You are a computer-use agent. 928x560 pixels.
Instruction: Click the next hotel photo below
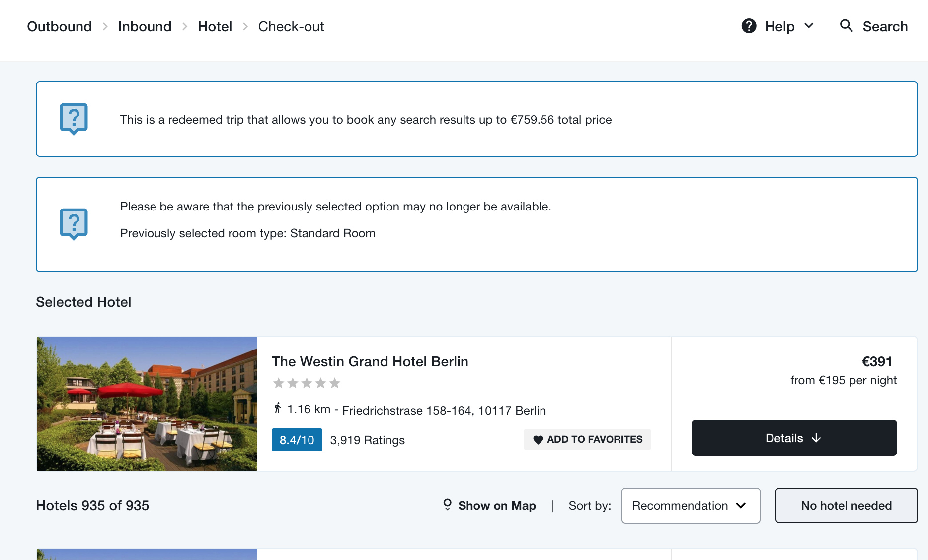click(x=147, y=554)
